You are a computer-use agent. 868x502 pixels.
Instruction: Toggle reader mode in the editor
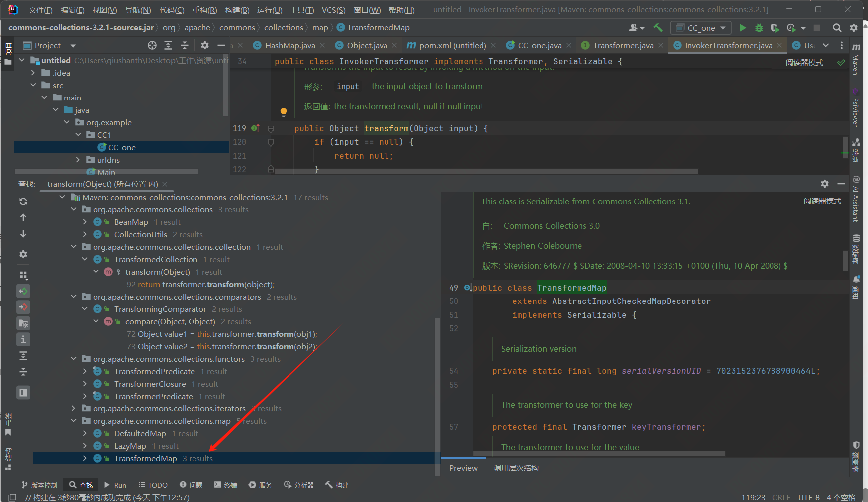(804, 62)
